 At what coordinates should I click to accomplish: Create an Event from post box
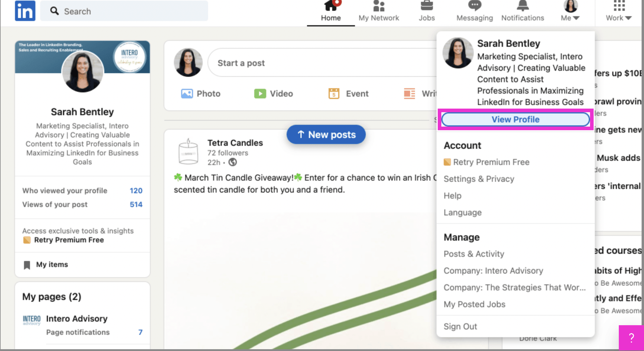[348, 94]
